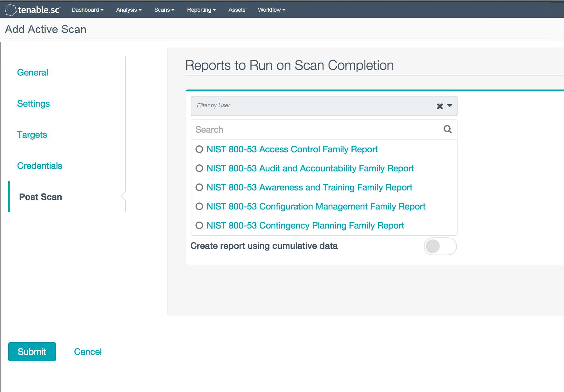Click inside the Search field
Screen dimensions: 564x392
[x=286, y=130]
